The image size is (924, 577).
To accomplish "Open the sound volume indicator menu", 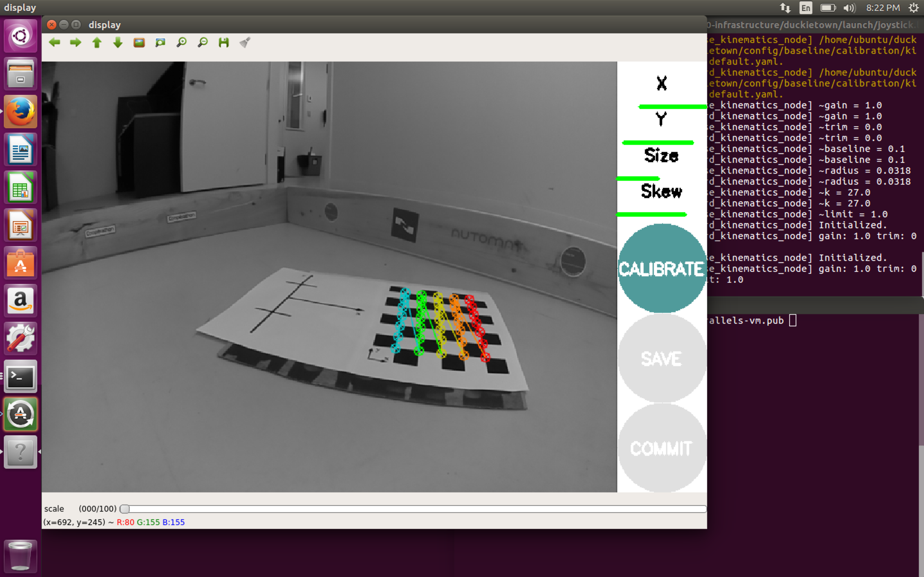I will point(849,8).
